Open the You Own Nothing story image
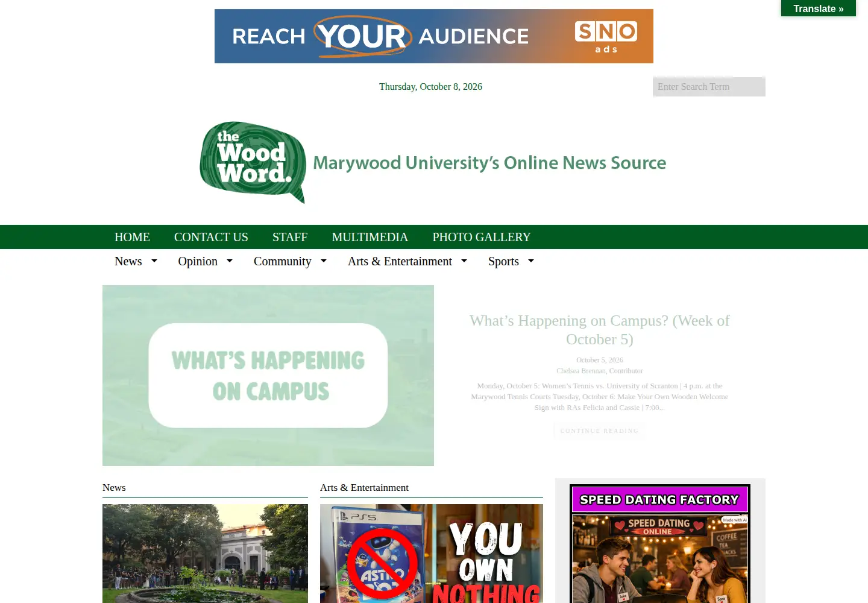868x603 pixels. pos(432,554)
